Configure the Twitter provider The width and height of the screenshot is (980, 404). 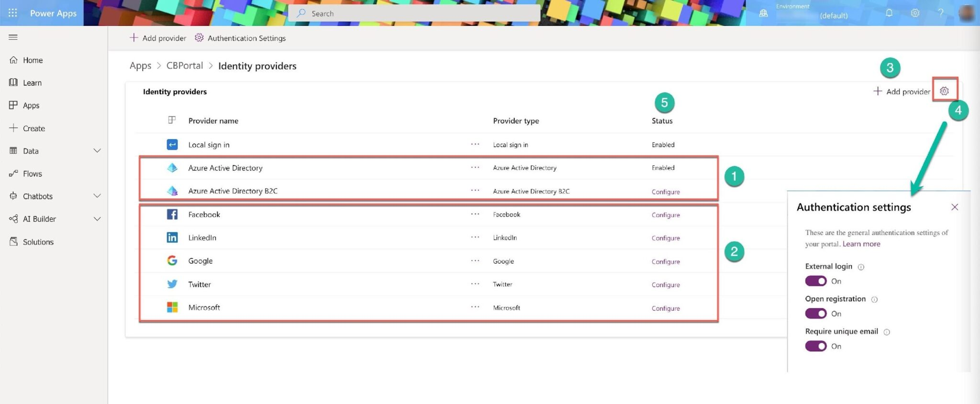(666, 284)
